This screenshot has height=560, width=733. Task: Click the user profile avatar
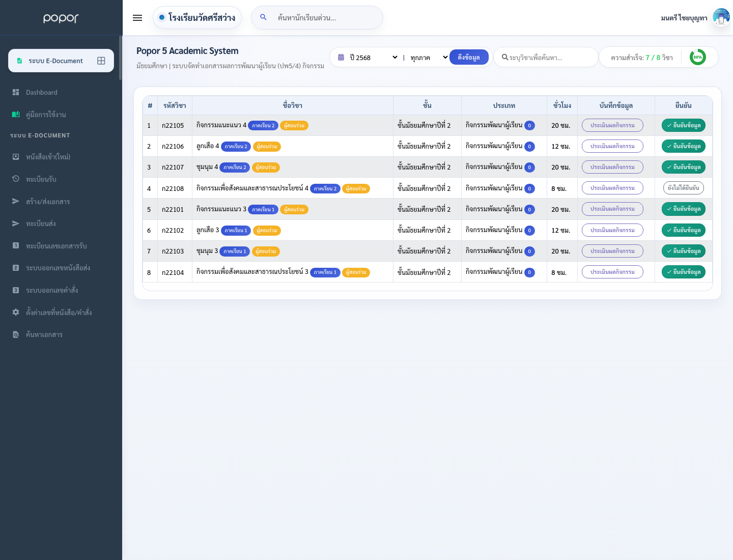721,17
